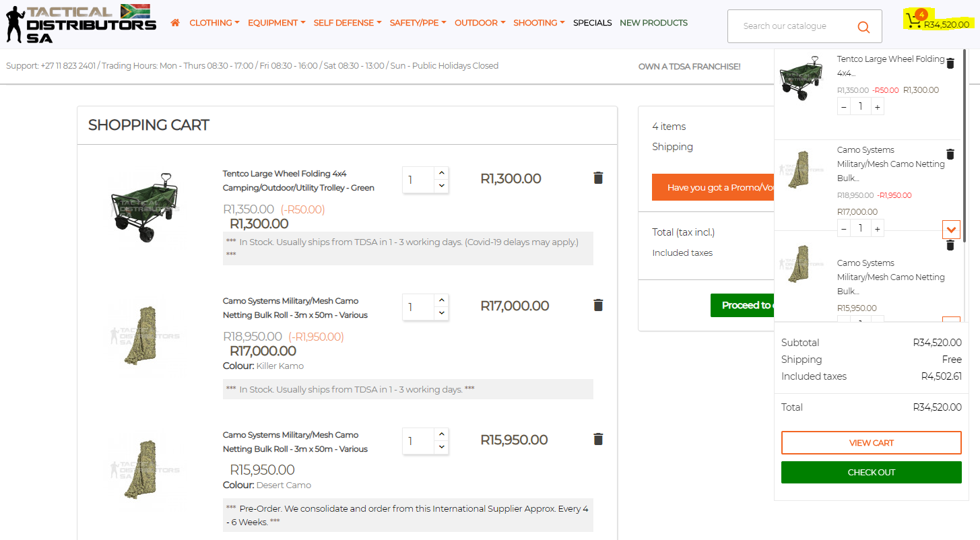Remove R17,000.00 Camo Netting via main cart trash
The width and height of the screenshot is (980, 540).
pos(598,305)
